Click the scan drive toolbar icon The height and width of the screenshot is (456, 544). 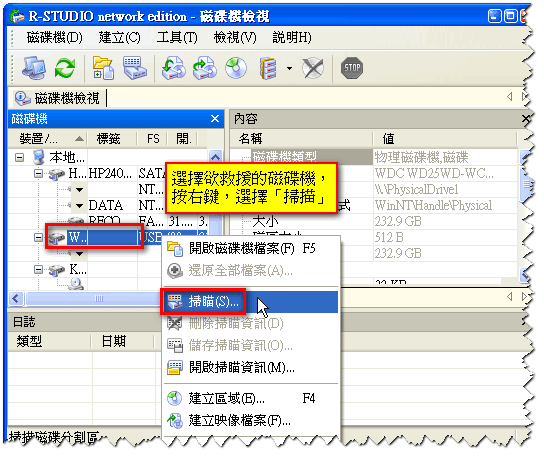point(135,68)
